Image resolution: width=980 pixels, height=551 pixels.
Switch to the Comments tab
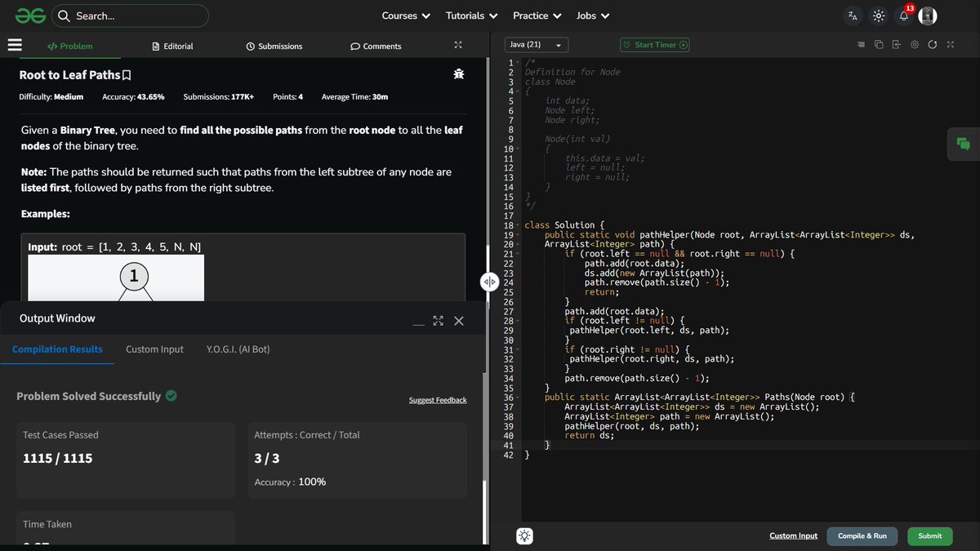[376, 47]
